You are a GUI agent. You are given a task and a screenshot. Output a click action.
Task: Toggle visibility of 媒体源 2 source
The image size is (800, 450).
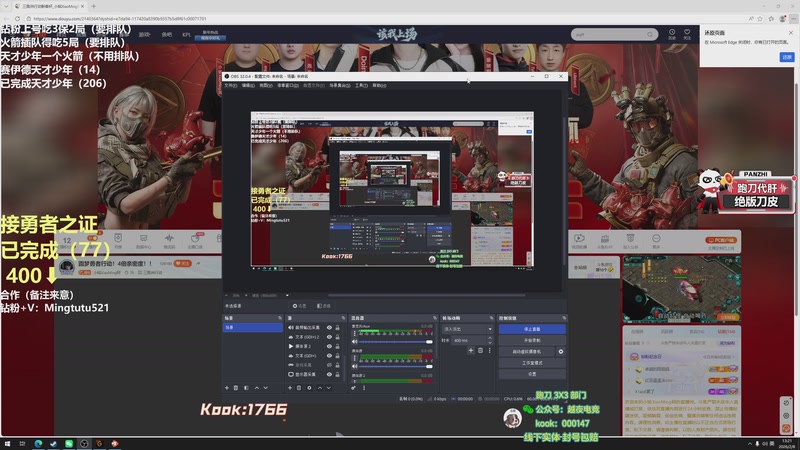pos(329,346)
